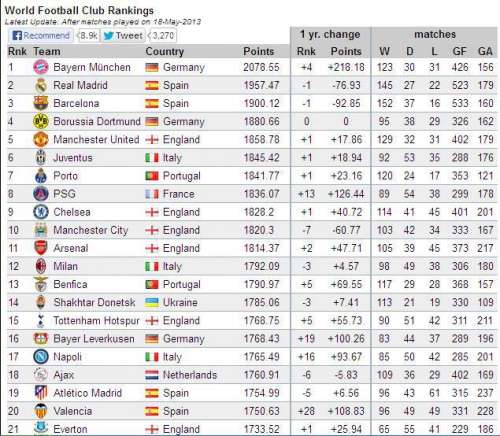Sort by the Points column header
Image resolution: width=500 pixels, height=436 pixels.
[x=258, y=51]
